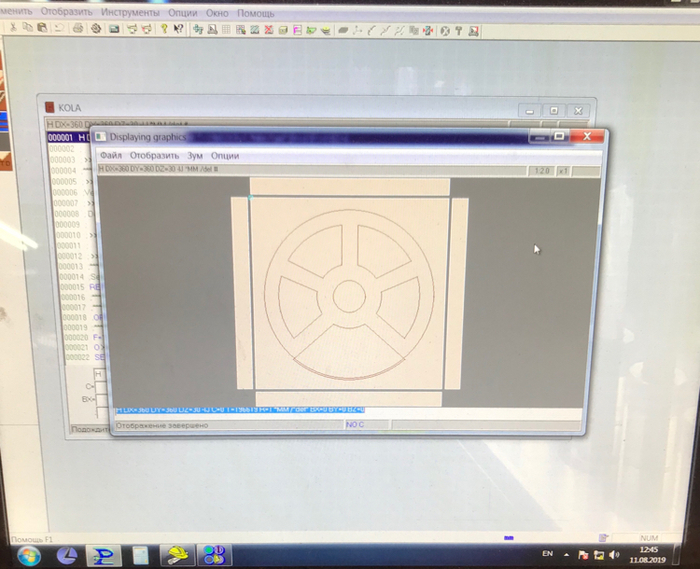Click the Print icon in the toolbar
Viewport: 700px width, 569px height.
[78, 29]
